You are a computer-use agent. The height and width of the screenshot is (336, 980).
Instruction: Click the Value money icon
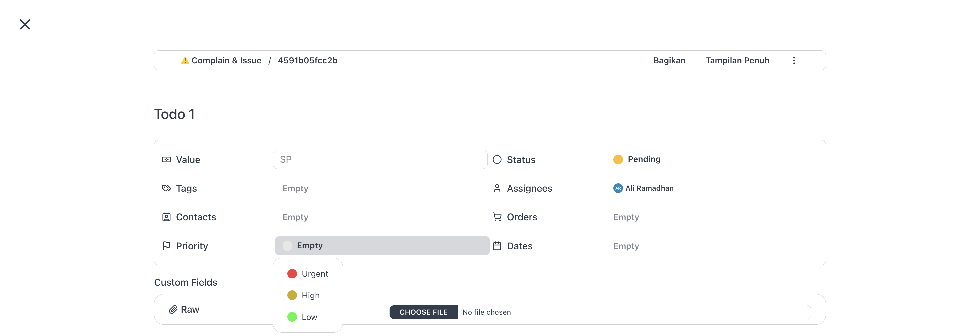pyautogui.click(x=166, y=159)
